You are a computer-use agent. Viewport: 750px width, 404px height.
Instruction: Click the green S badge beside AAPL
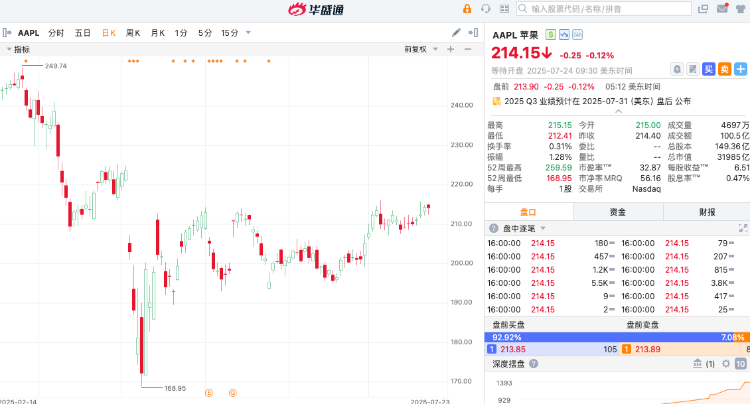[x=551, y=34]
